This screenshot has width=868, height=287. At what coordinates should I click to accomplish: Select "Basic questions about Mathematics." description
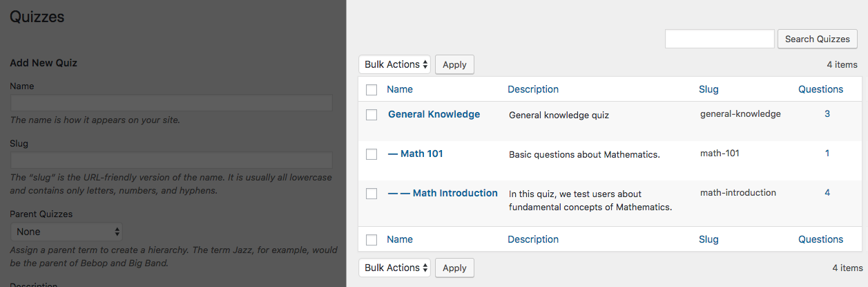pyautogui.click(x=584, y=155)
